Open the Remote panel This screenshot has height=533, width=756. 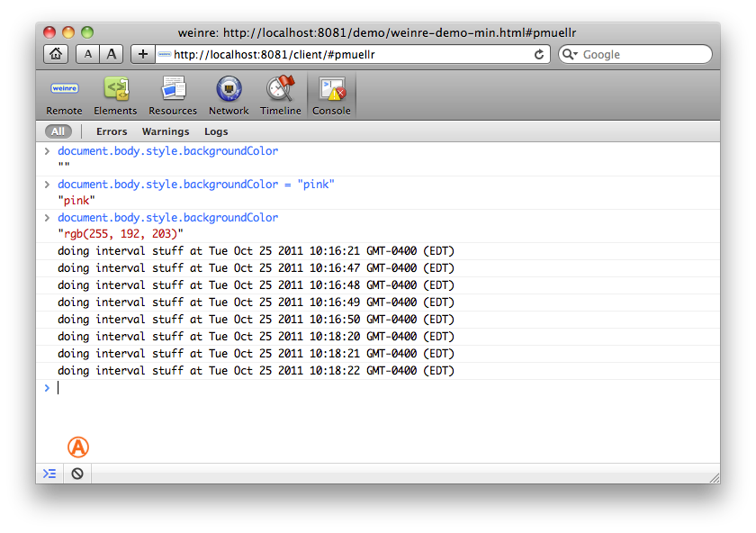pyautogui.click(x=64, y=96)
